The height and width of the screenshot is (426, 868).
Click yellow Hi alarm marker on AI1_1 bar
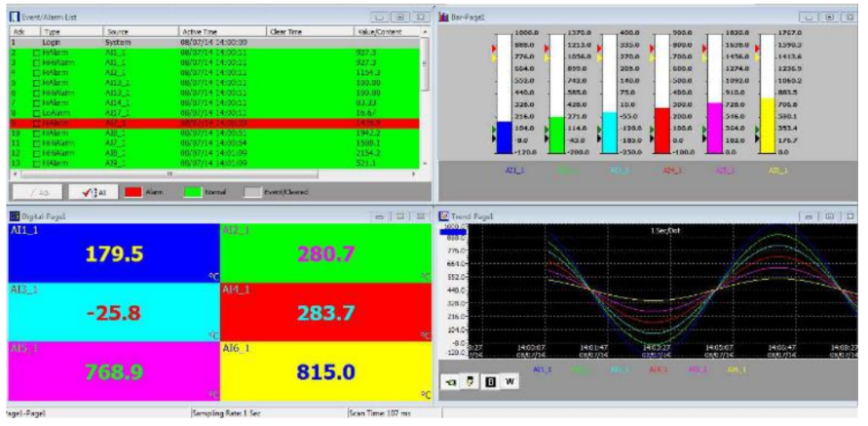pos(494,58)
